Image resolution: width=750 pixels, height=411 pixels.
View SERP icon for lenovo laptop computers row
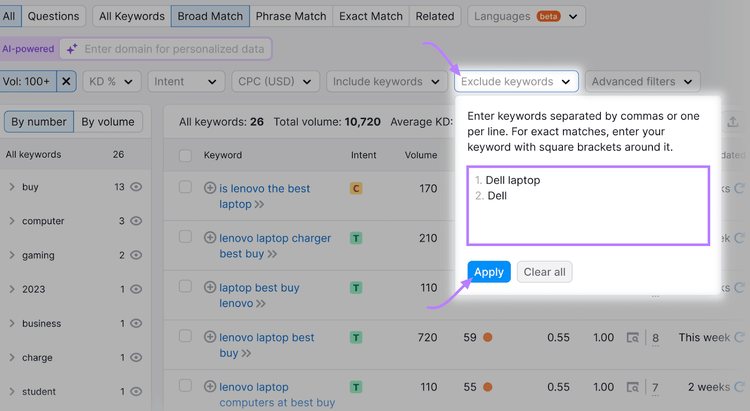633,387
